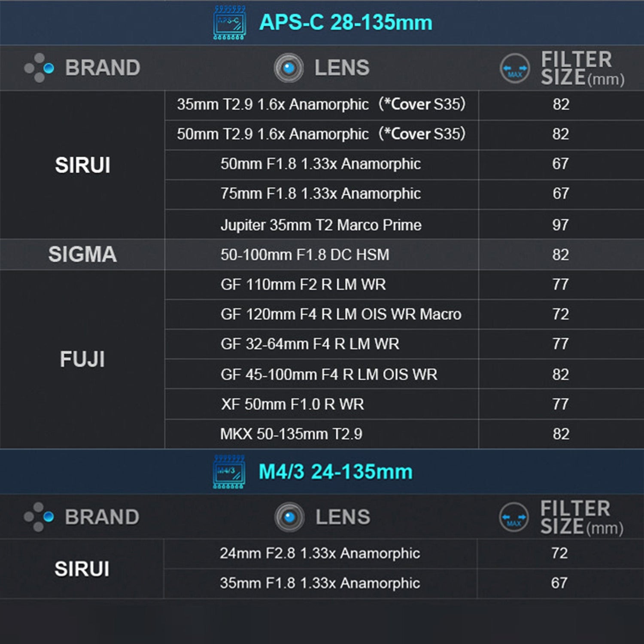
Task: Select the GF 120mm F4 Macro lens row
Action: click(x=341, y=314)
